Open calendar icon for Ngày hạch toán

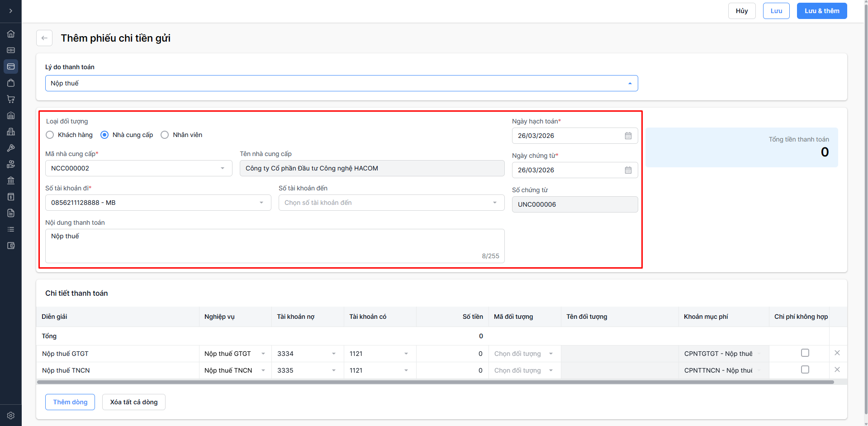(x=628, y=136)
